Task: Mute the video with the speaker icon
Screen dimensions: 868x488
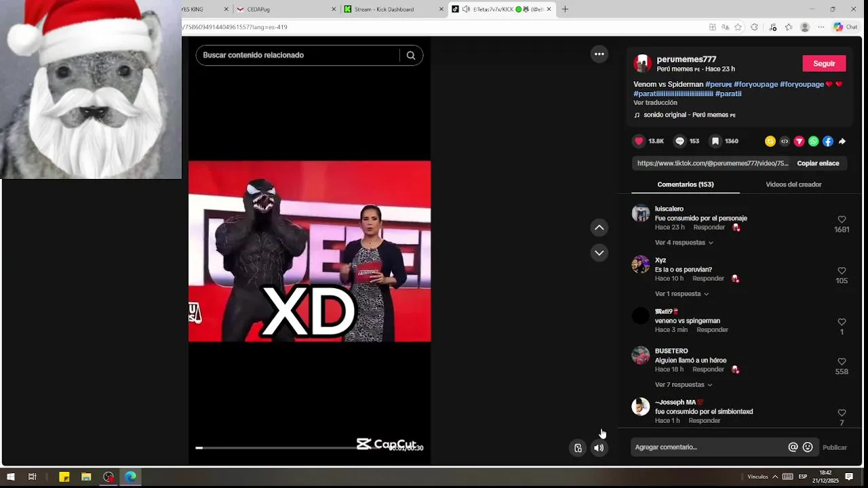Action: [599, 448]
